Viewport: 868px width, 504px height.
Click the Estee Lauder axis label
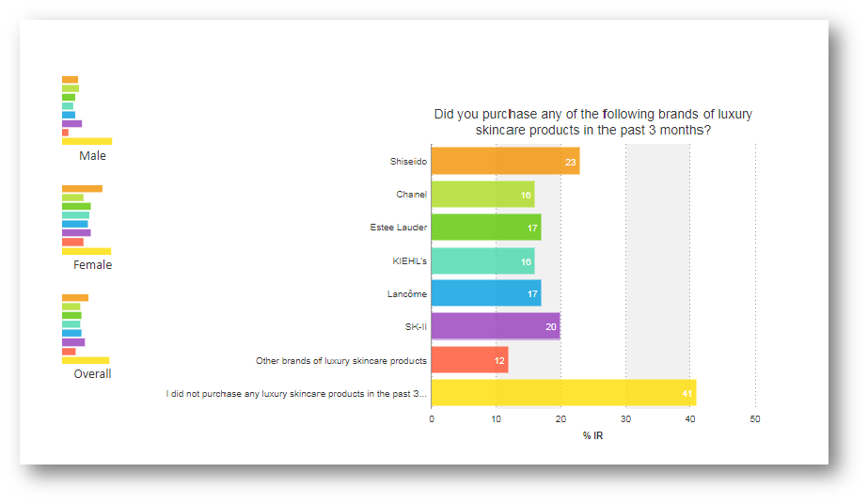(x=399, y=228)
